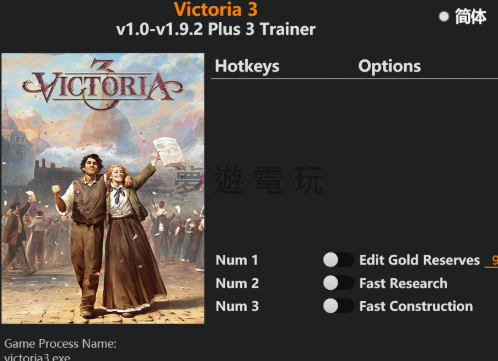This screenshot has height=361, width=498.
Task: Toggle the Edit Gold Reserves switch
Action: (338, 260)
